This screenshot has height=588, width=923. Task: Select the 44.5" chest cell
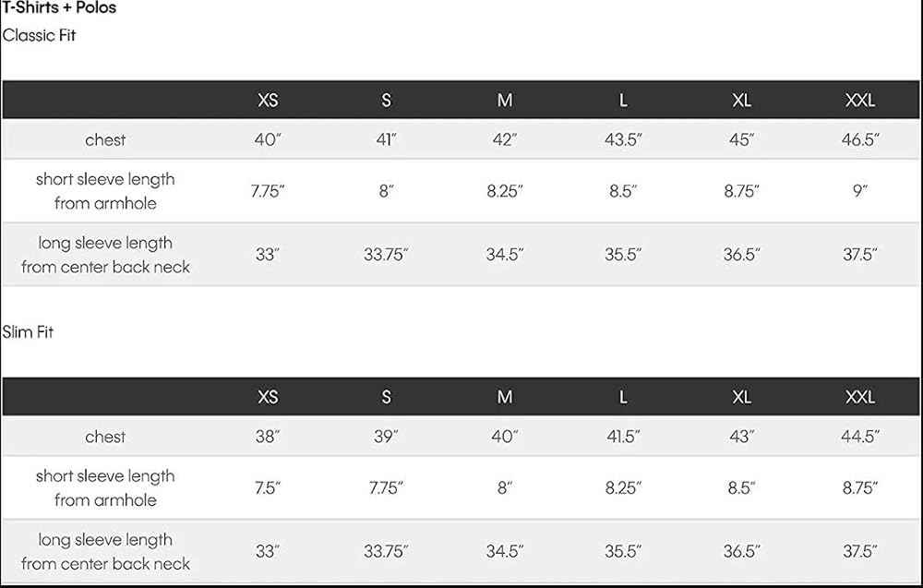click(860, 437)
